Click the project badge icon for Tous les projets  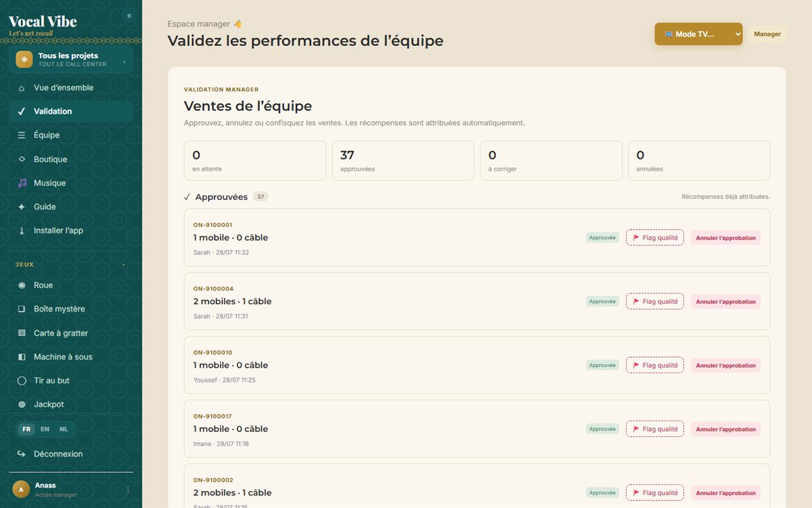[x=24, y=60]
